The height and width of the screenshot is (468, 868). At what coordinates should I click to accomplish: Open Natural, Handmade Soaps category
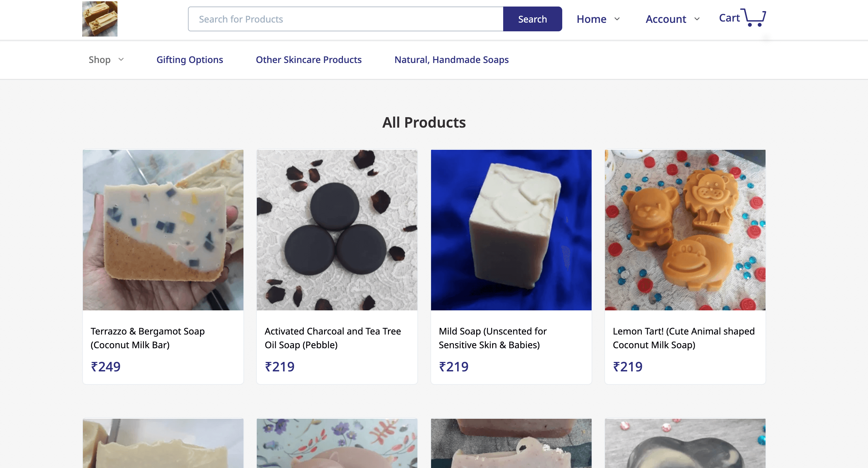click(451, 60)
